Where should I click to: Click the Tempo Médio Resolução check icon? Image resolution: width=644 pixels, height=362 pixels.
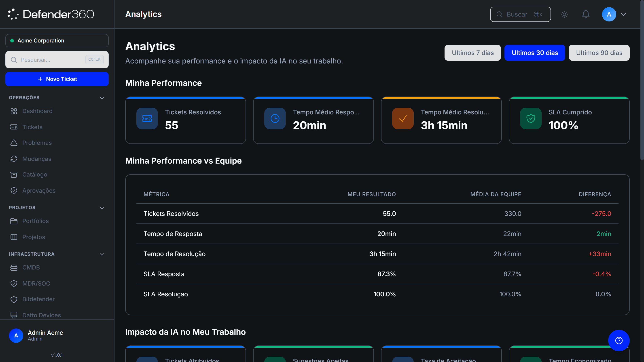[403, 118]
